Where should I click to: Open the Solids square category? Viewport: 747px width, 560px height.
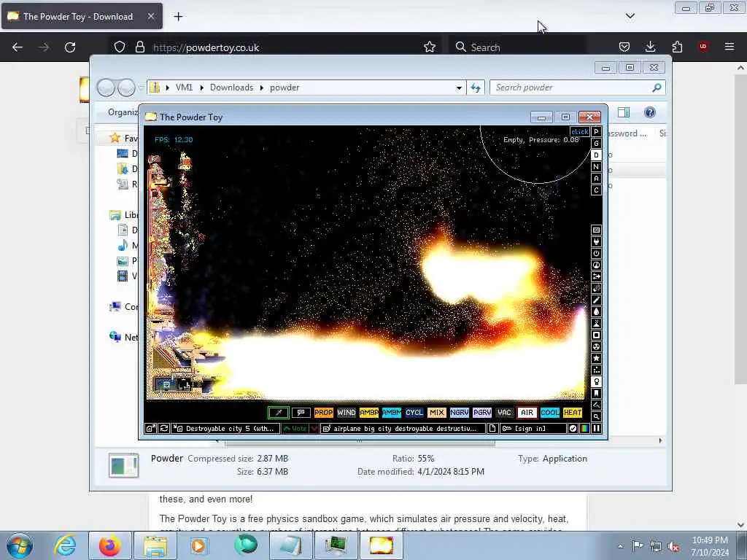[x=596, y=335]
